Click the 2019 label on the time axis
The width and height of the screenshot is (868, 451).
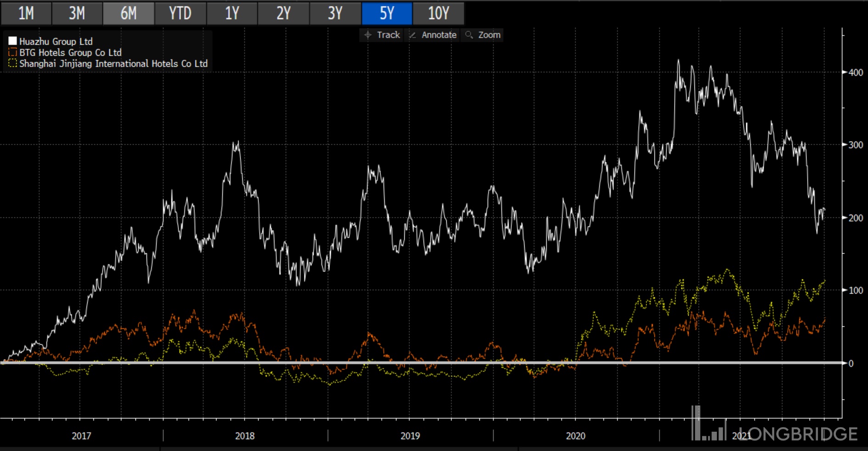(410, 436)
